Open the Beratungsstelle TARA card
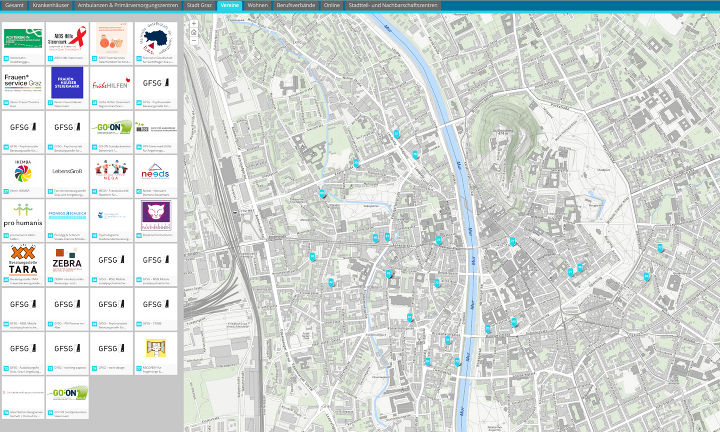Screen dimensions: 720x432 pos(23,265)
